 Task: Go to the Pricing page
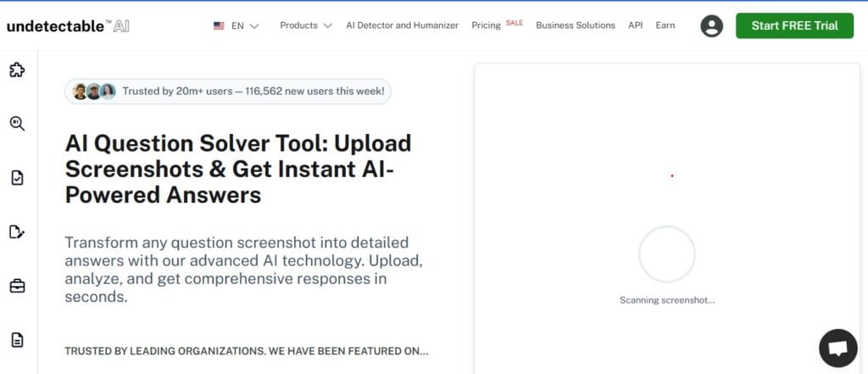[x=487, y=25]
